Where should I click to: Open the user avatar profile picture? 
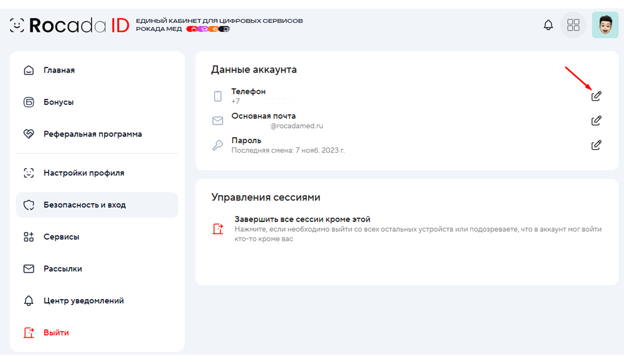(605, 25)
